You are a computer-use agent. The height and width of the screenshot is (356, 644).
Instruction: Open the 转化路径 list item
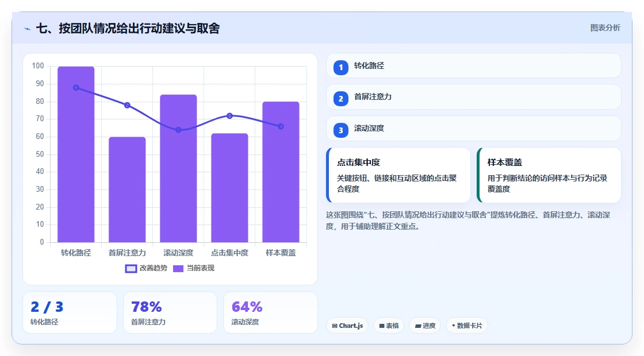click(x=474, y=65)
